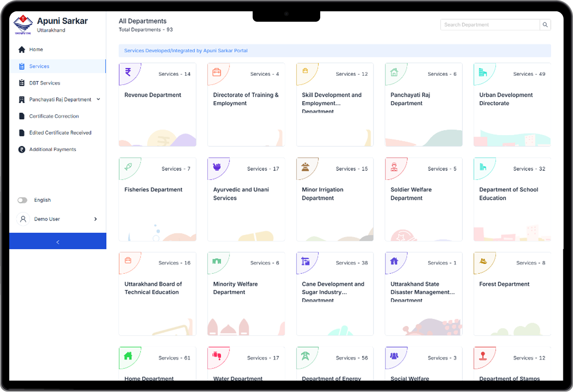Click the rupee icon on Revenue Department card
Image resolution: width=573 pixels, height=392 pixels.
click(128, 72)
